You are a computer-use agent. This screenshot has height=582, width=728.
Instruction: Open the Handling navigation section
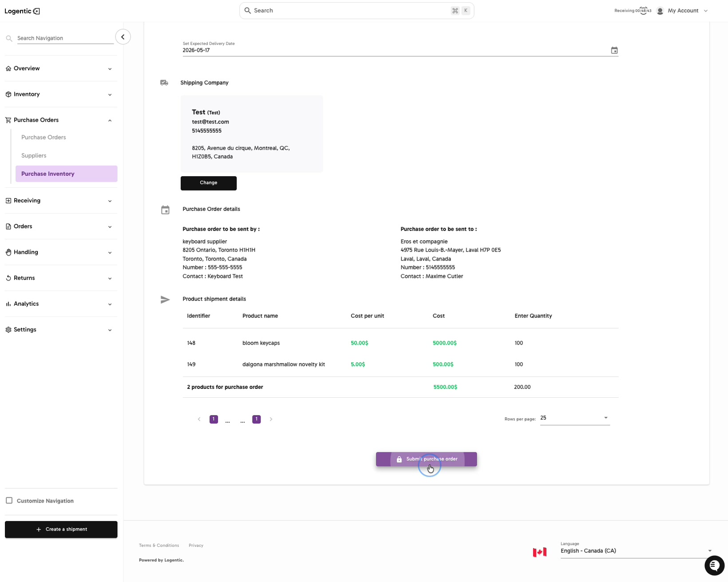[61, 252]
